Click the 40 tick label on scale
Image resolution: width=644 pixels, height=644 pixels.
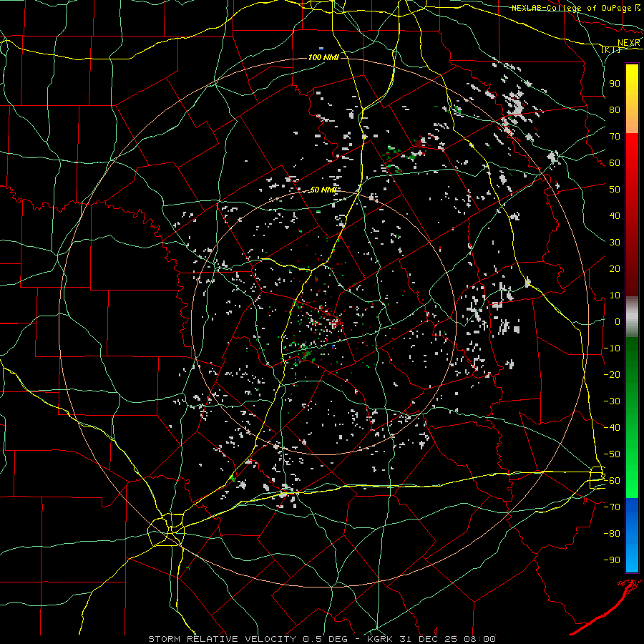click(x=615, y=215)
